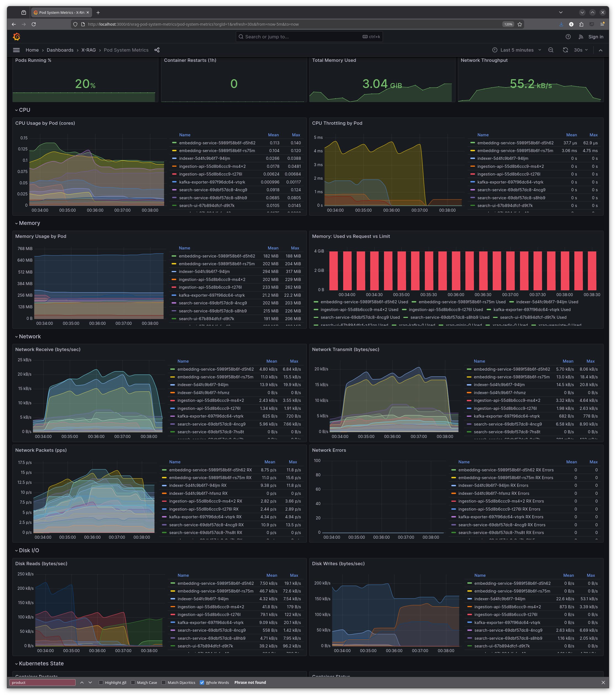
Task: Open the 30s refresh interval dropdown
Action: point(581,50)
